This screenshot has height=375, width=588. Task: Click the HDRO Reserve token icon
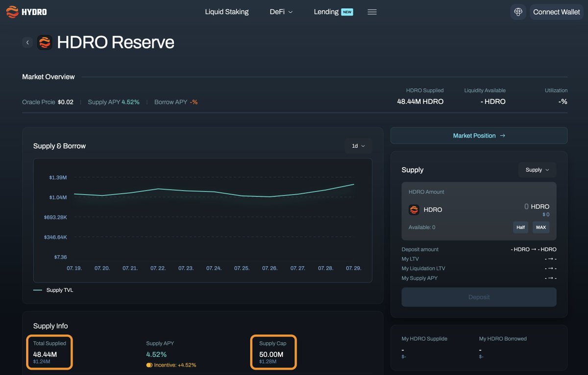coord(45,43)
